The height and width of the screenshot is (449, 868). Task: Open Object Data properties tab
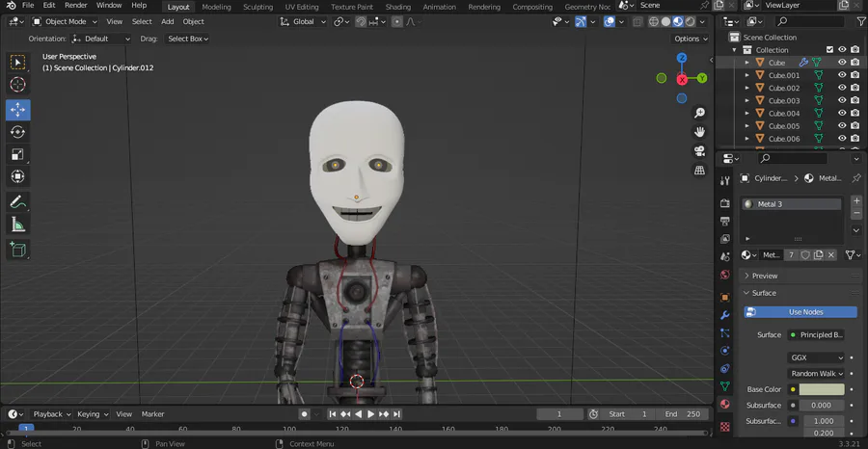click(724, 386)
